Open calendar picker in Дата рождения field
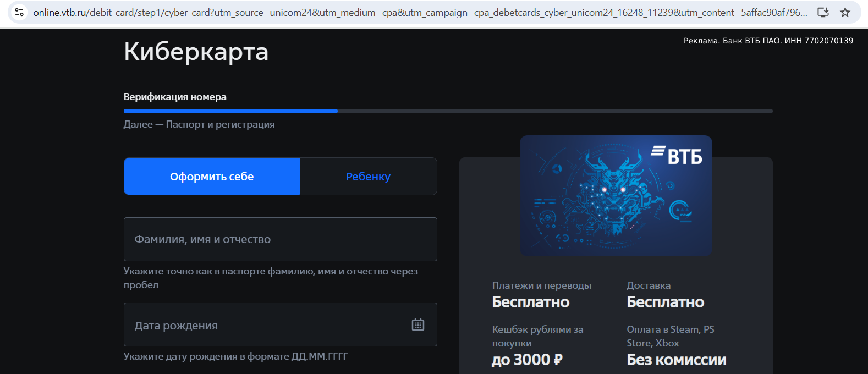Screen dimensions: 868x374 pyautogui.click(x=418, y=324)
